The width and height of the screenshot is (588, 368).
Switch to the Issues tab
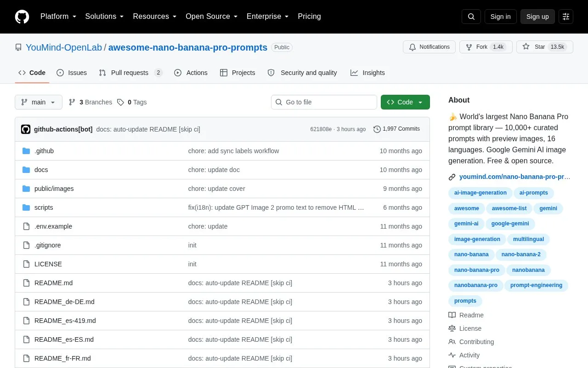[x=72, y=73]
